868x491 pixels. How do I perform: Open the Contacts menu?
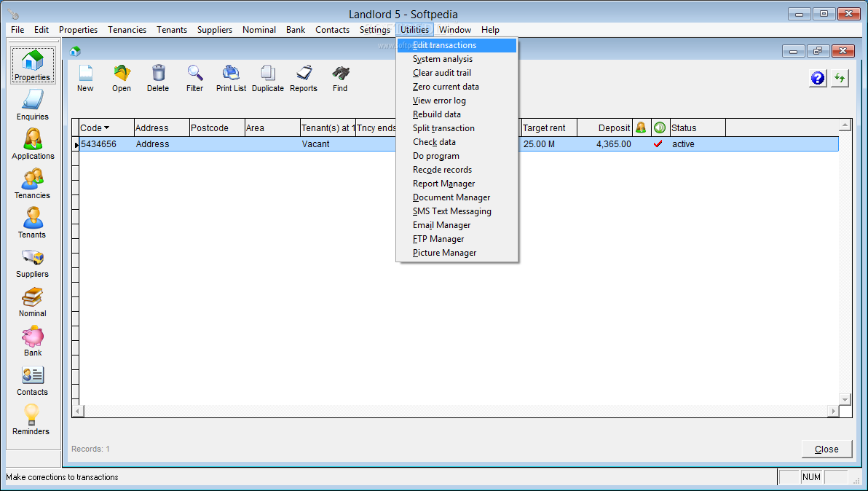[x=332, y=30]
